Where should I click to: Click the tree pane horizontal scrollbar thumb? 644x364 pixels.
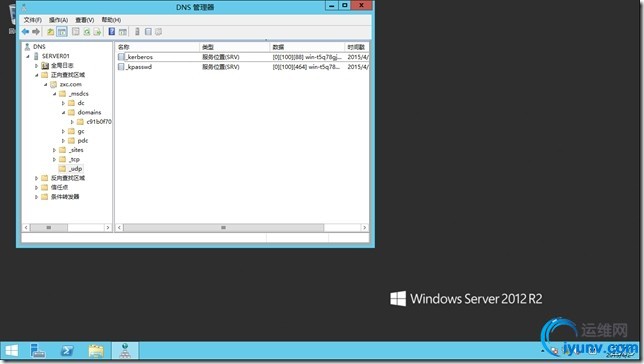pos(49,228)
